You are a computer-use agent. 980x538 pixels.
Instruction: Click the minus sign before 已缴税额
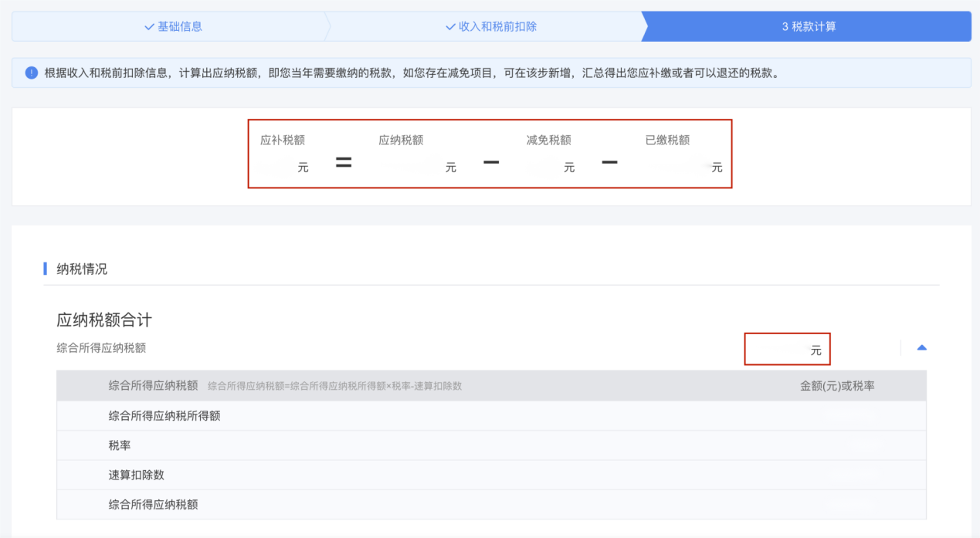point(609,163)
